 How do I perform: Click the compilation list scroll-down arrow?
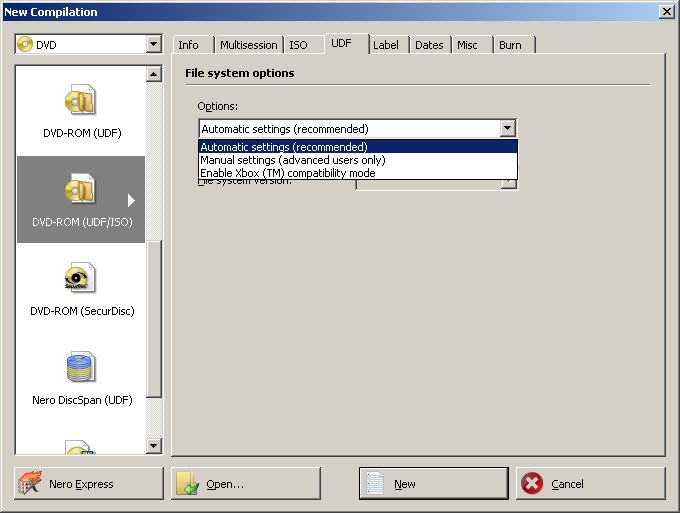154,445
